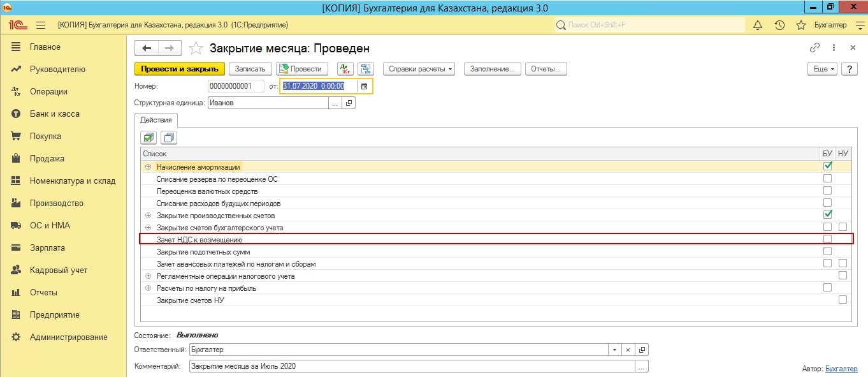Toggle НУ checkbox for Закрытие счетов НУ
868x377 pixels.
843,300
